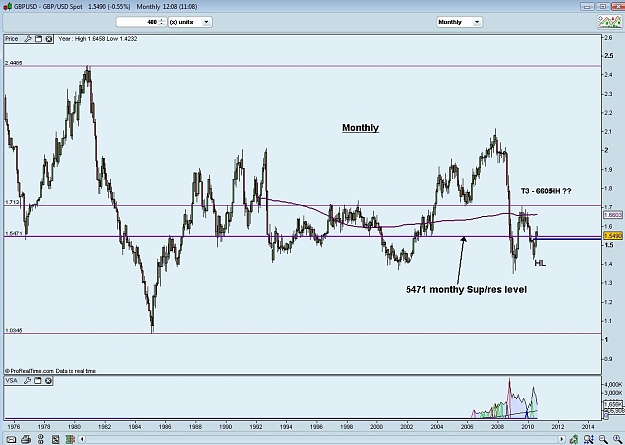The height and width of the screenshot is (445, 625).
Task: Click the 1.5471 horizontal line label
Action: coord(14,233)
